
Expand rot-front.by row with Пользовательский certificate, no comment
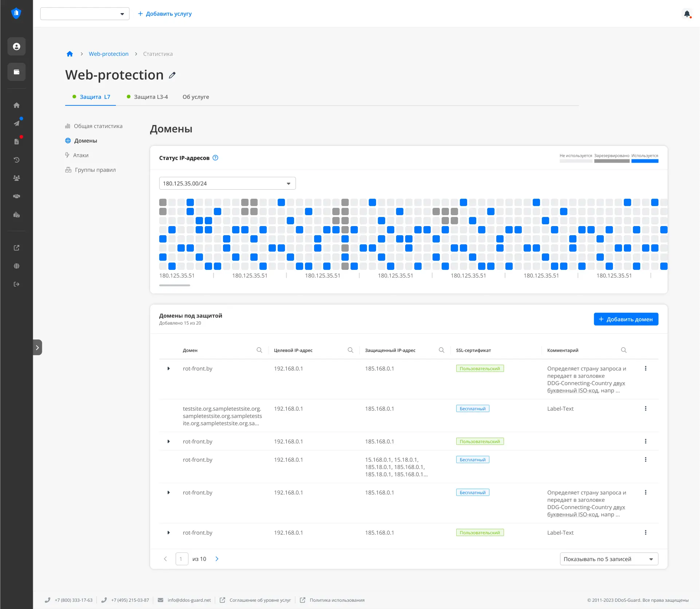click(168, 441)
